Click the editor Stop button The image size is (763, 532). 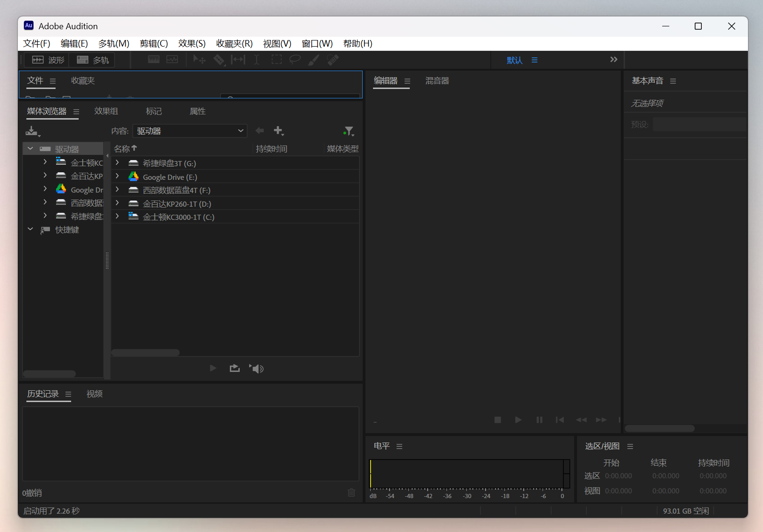(497, 419)
